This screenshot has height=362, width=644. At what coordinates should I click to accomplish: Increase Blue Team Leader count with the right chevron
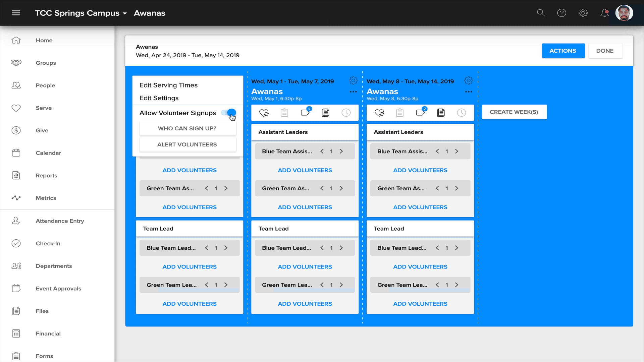(x=226, y=248)
